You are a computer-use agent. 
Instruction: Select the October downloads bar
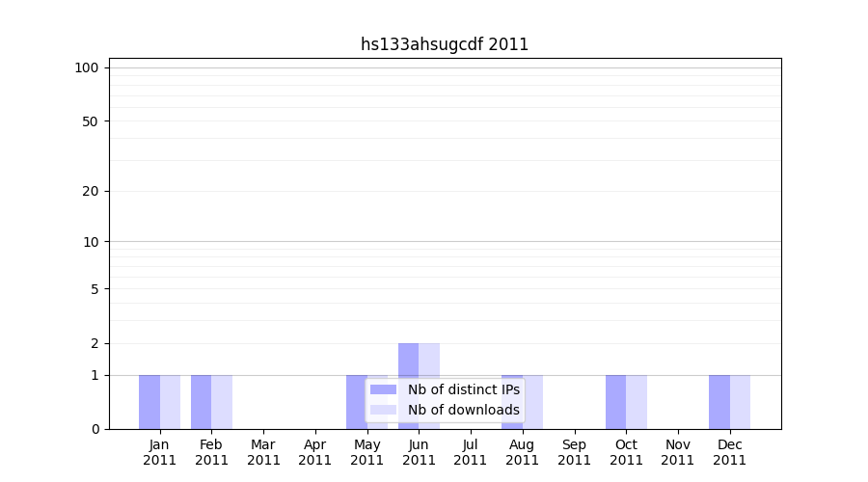[x=637, y=402]
